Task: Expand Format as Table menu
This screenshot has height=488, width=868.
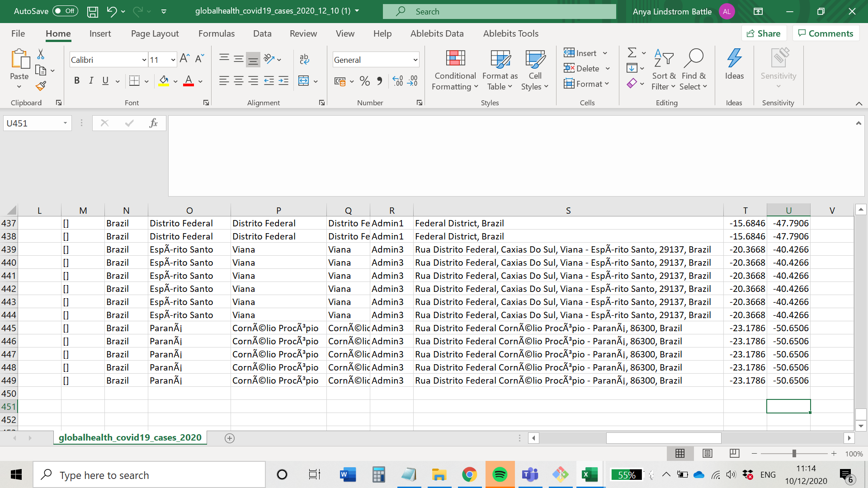Action: tap(500, 70)
